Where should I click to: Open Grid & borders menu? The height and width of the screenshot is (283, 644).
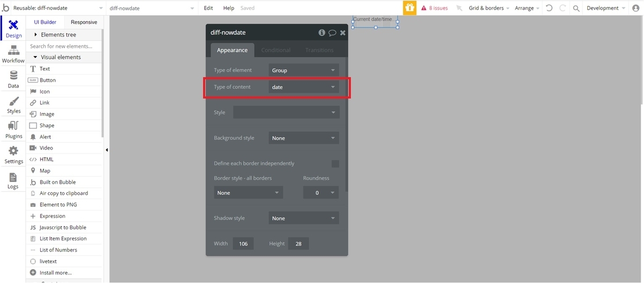coord(489,8)
